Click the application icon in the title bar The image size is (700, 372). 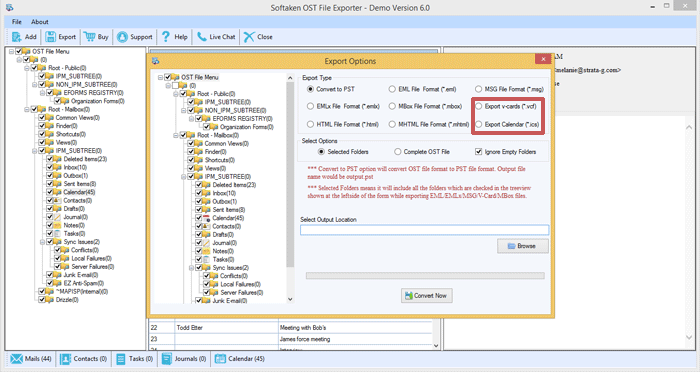point(10,8)
